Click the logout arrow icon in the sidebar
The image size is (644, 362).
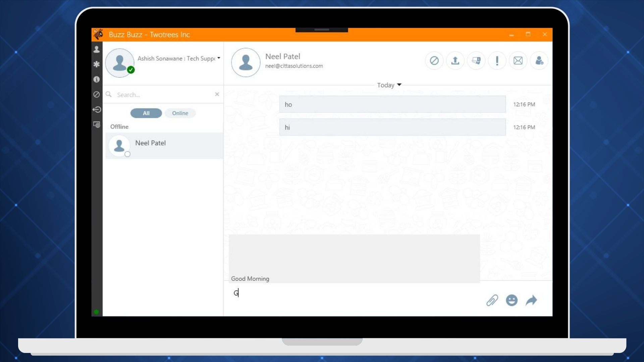click(x=97, y=110)
